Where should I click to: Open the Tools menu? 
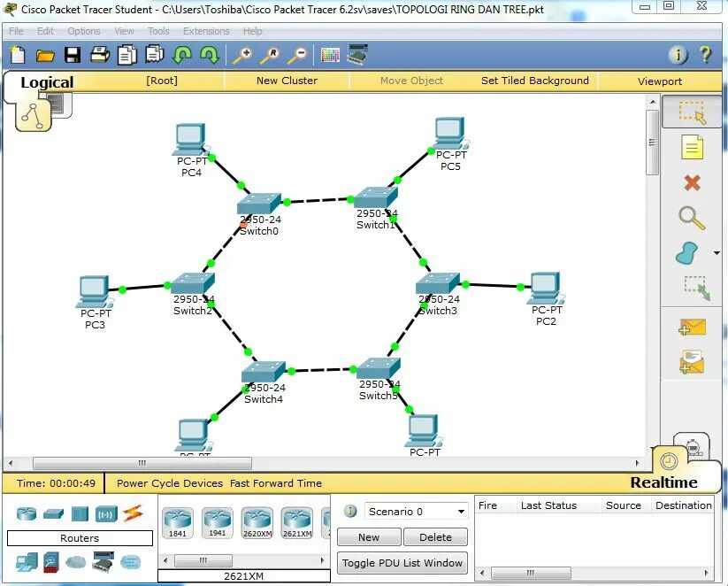(158, 31)
